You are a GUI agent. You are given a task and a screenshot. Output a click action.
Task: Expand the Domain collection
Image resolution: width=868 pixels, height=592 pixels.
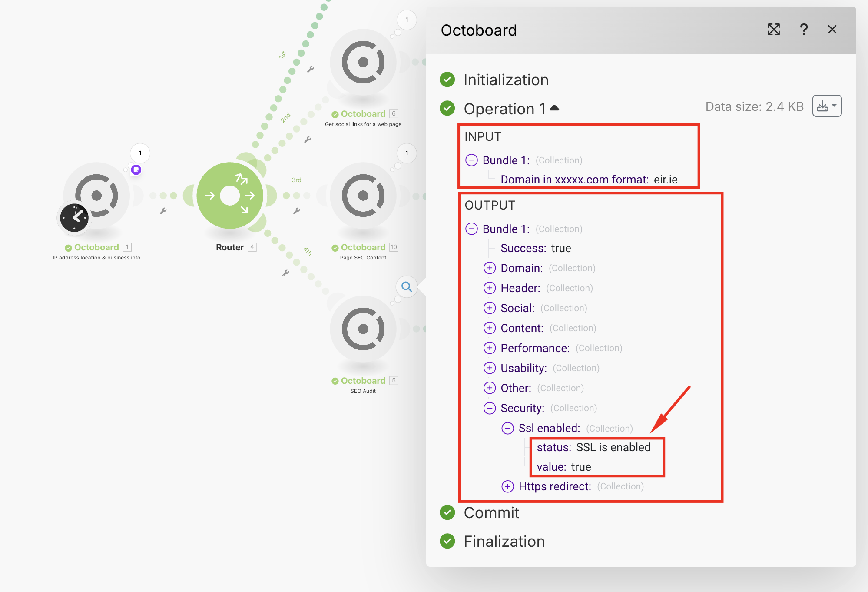pyautogui.click(x=490, y=268)
